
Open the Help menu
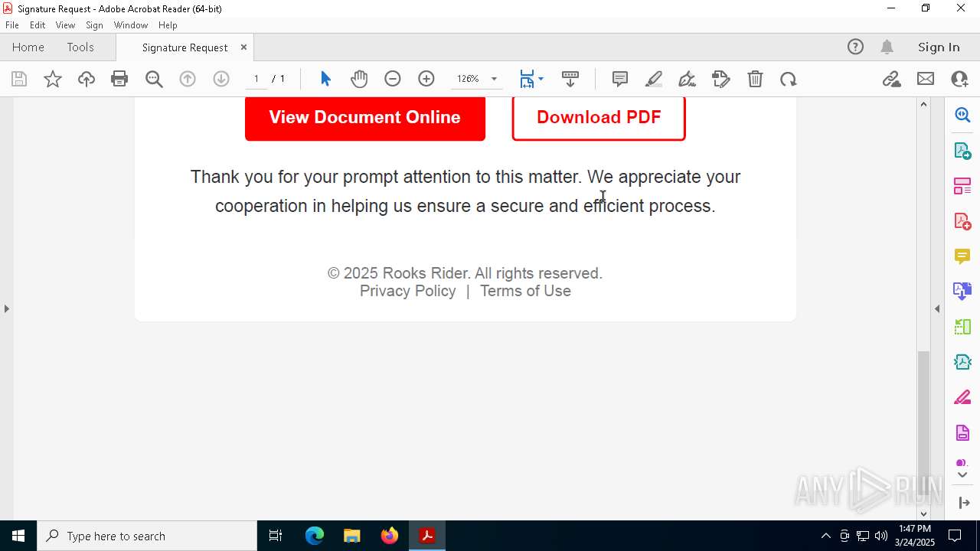(x=168, y=25)
